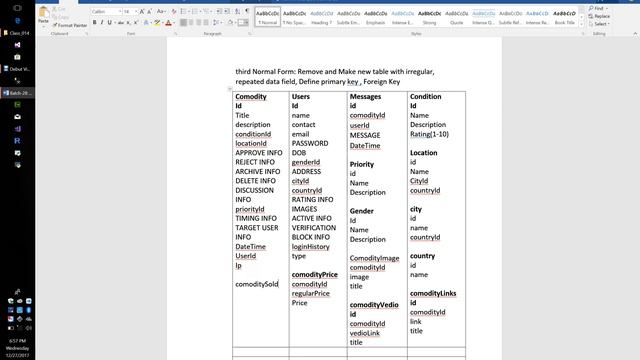640x360 pixels.
Task: Expand the Styles gallery more arrow
Action: point(582,24)
